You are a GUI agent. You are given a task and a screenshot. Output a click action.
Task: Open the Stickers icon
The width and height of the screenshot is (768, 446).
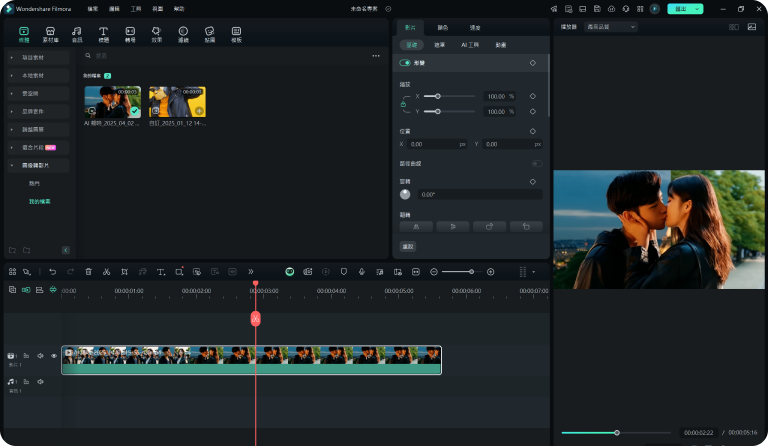(210, 34)
